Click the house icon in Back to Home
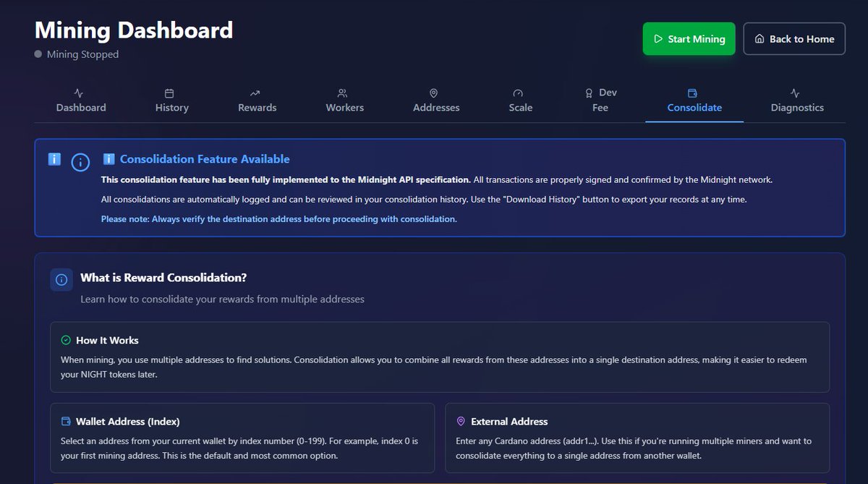The image size is (868, 484). (x=759, y=39)
